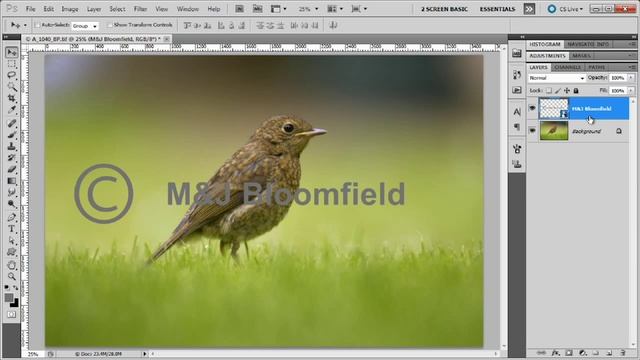This screenshot has height=360, width=640.
Task: Switch to Essentials workspace
Action: [497, 9]
